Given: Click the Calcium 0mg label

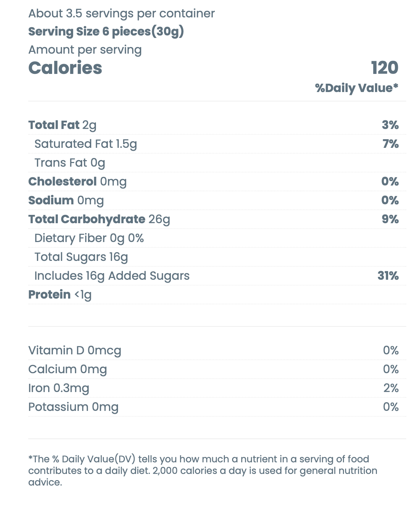Looking at the screenshot, I should pyautogui.click(x=68, y=369).
